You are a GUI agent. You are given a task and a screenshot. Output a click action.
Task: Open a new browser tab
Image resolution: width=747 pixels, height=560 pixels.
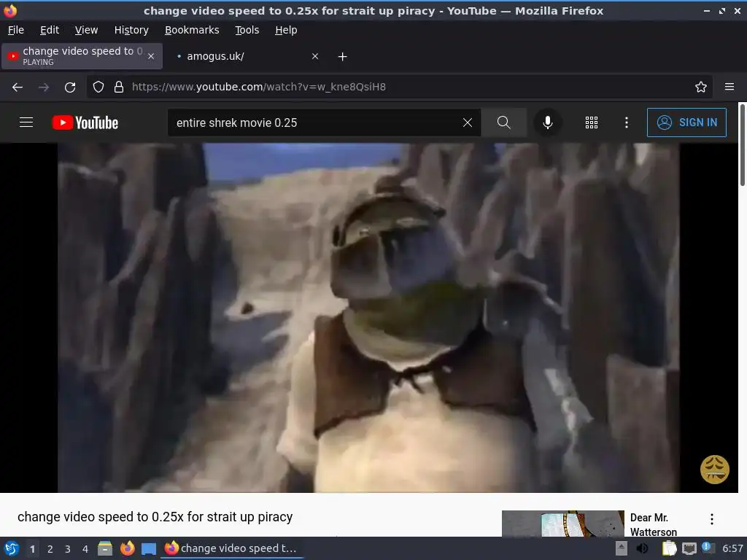coord(342,57)
